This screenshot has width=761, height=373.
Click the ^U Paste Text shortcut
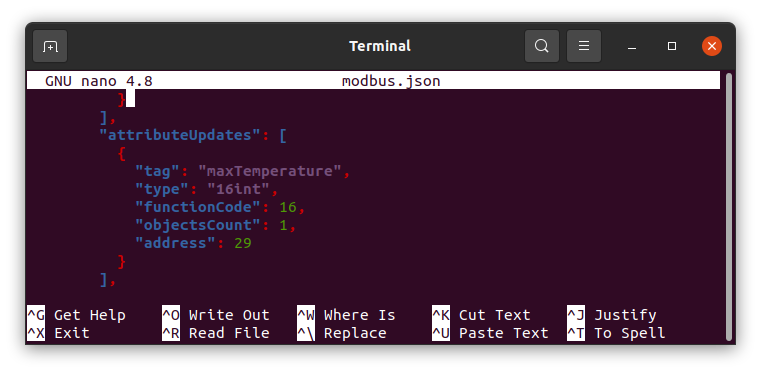pyautogui.click(x=490, y=333)
